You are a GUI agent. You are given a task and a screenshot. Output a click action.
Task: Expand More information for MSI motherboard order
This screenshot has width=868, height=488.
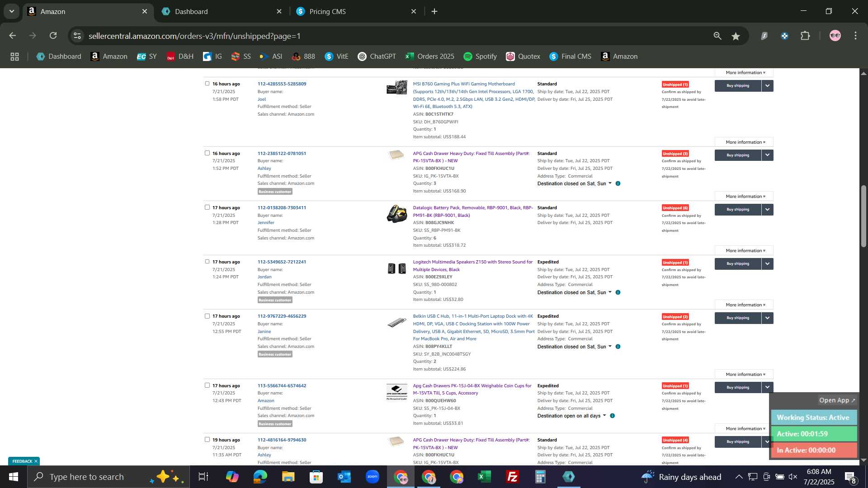744,142
